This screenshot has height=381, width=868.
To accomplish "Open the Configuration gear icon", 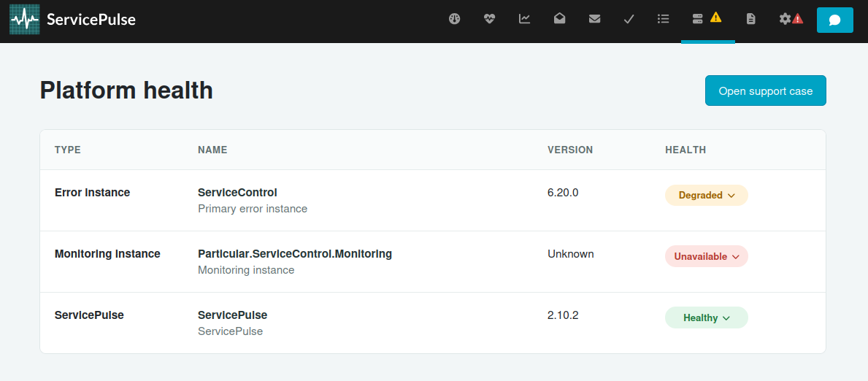I will point(785,19).
